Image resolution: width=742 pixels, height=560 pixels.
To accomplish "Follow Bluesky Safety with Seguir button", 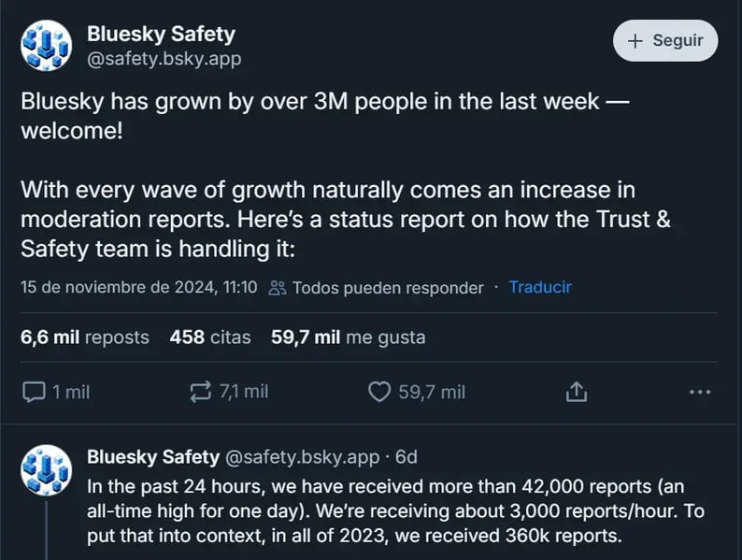I will tap(665, 41).
